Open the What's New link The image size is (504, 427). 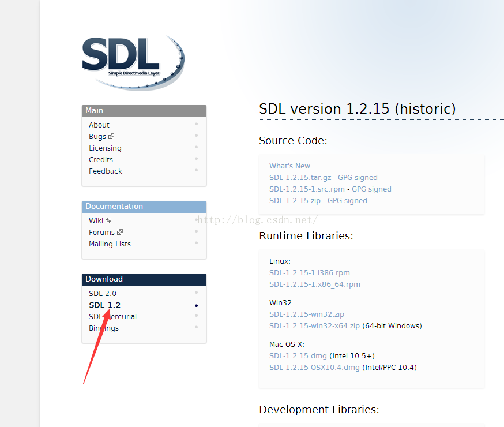click(x=289, y=166)
